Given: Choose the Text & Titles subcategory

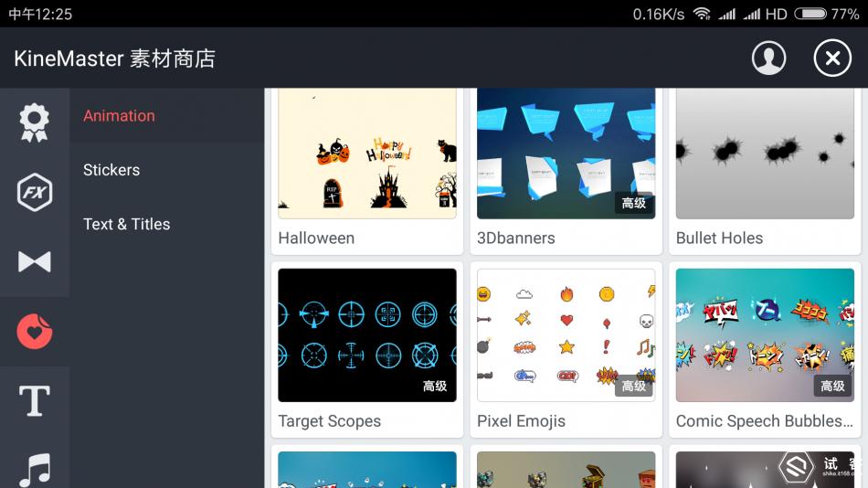Looking at the screenshot, I should click(x=126, y=224).
